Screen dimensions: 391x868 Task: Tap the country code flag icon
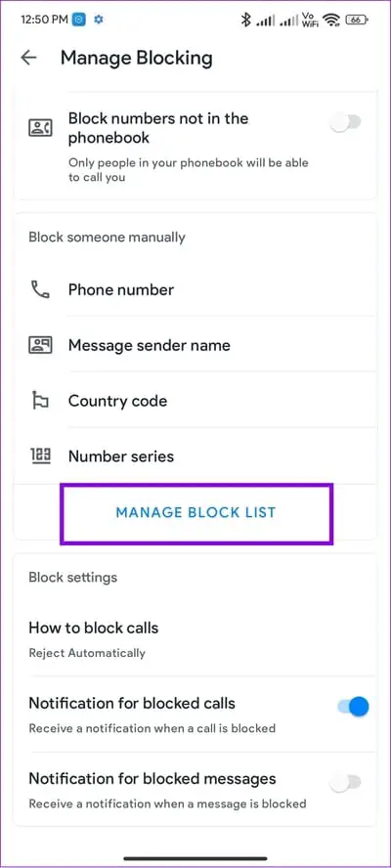(x=40, y=401)
